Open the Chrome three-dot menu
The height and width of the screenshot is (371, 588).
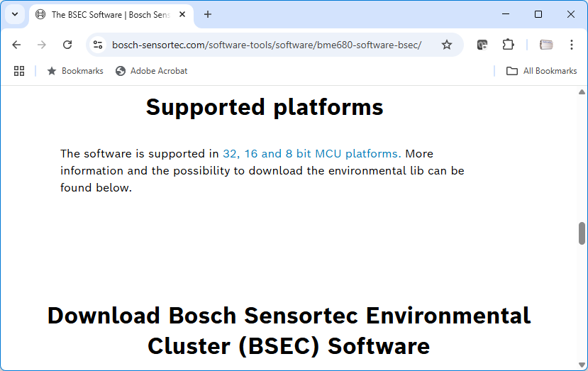coord(572,45)
